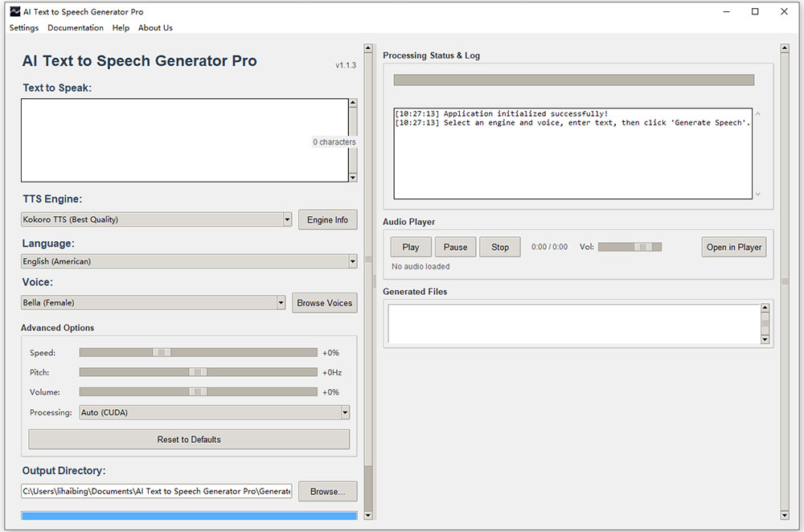
Task: Open the Processing Auto (CUDA) dropdown
Action: click(215, 412)
